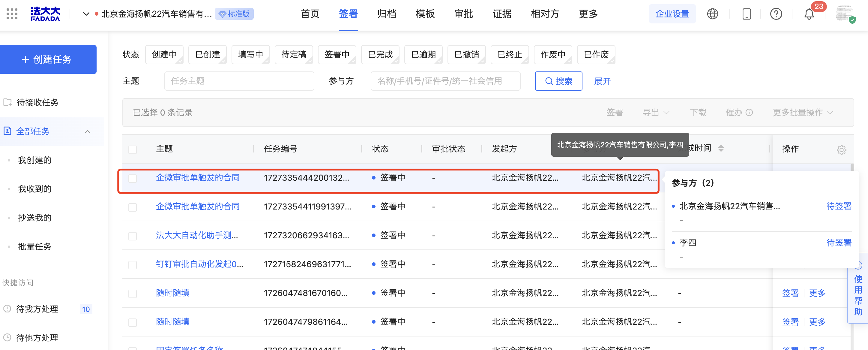The image size is (868, 350).
Task: Click the FADADA logo
Action: (46, 14)
